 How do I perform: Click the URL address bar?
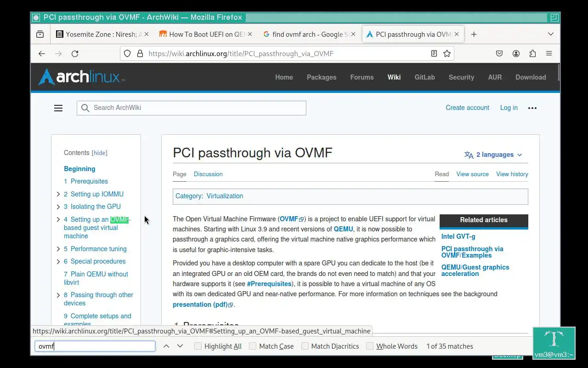(x=287, y=53)
